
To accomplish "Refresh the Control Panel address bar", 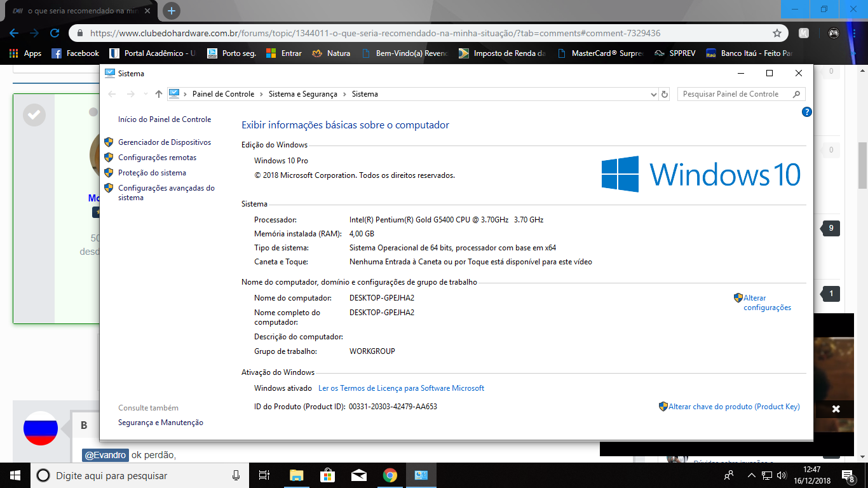I will pos(665,94).
